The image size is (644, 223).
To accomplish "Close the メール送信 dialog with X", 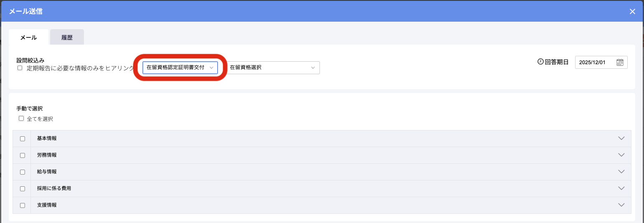I will click(x=632, y=11).
